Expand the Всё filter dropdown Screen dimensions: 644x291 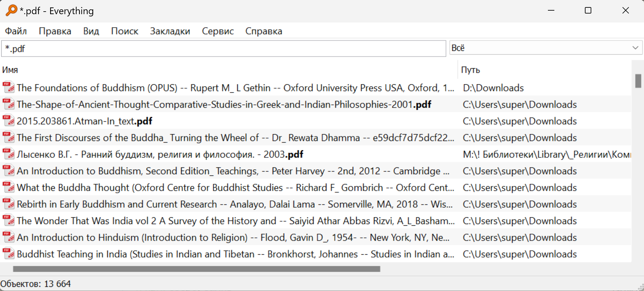click(546, 48)
